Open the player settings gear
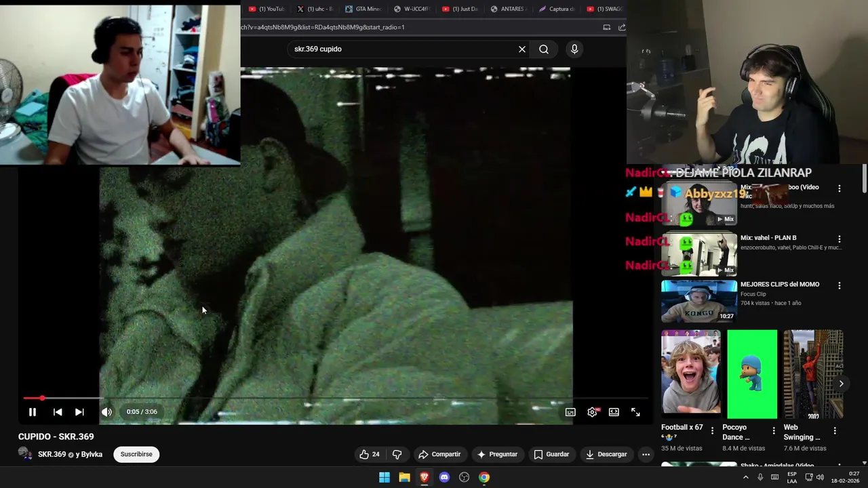The image size is (868, 488). click(x=592, y=412)
